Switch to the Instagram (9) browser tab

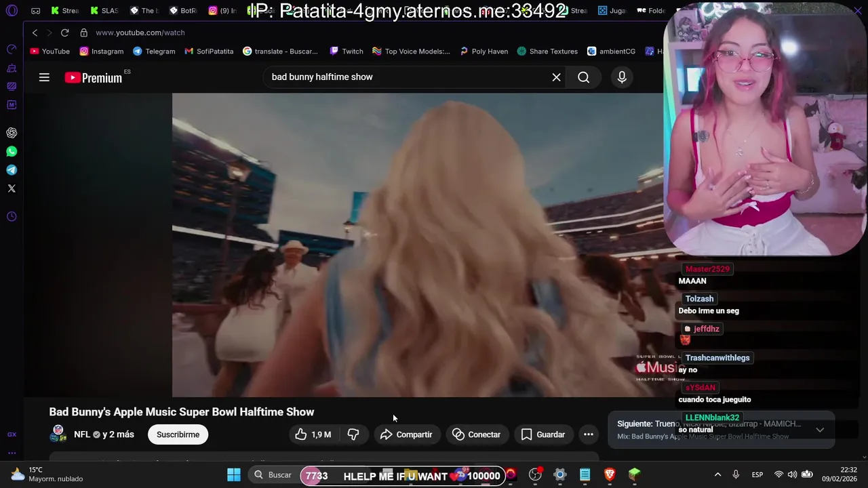222,11
